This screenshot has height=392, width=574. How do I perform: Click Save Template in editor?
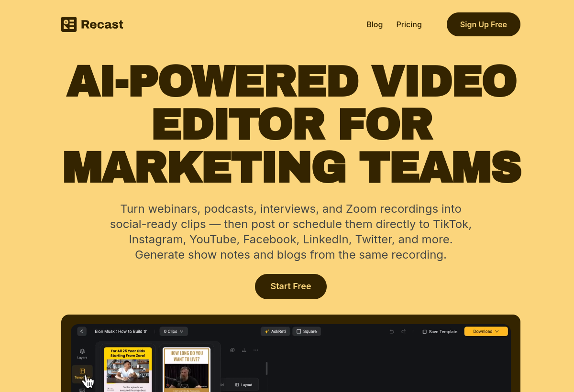pos(440,331)
